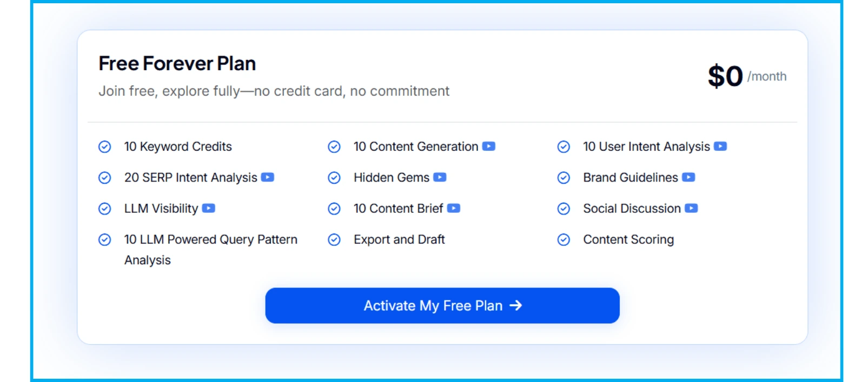Click the 10 Keyword Credits feature text
The image size is (868, 382).
click(x=177, y=146)
